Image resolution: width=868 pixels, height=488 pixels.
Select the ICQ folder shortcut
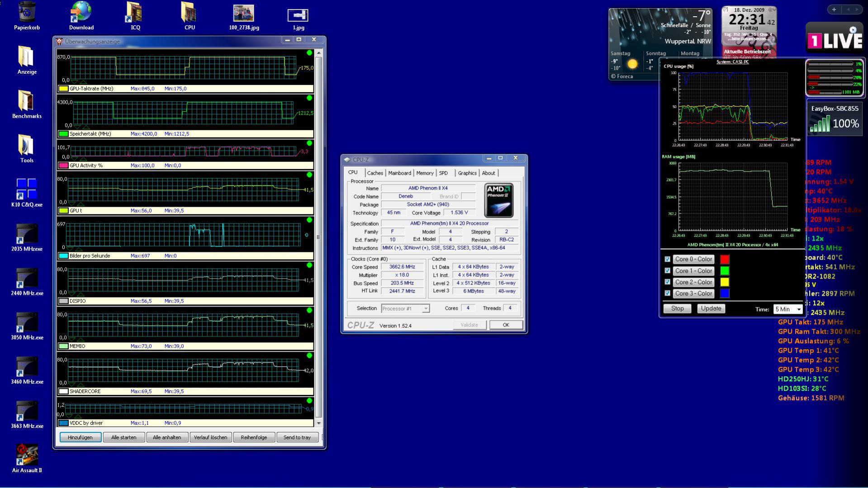135,15
